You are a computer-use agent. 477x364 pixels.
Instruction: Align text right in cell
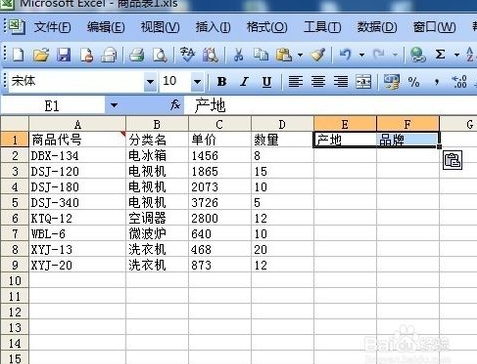[x=341, y=81]
